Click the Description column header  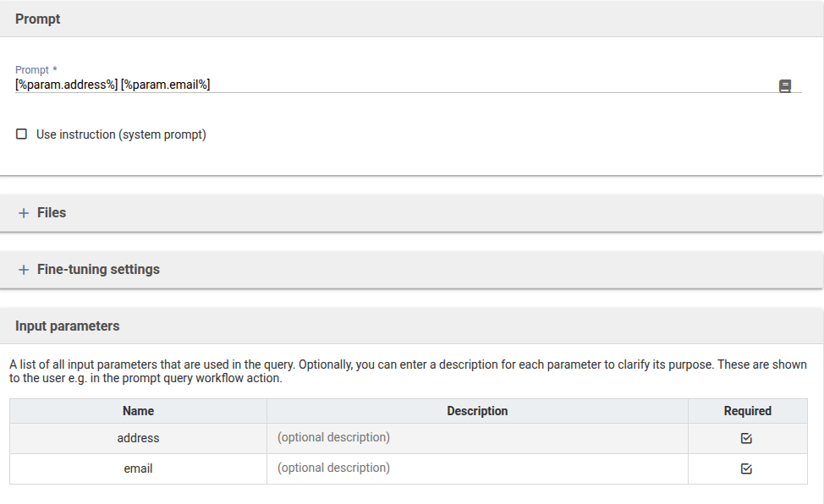[477, 411]
